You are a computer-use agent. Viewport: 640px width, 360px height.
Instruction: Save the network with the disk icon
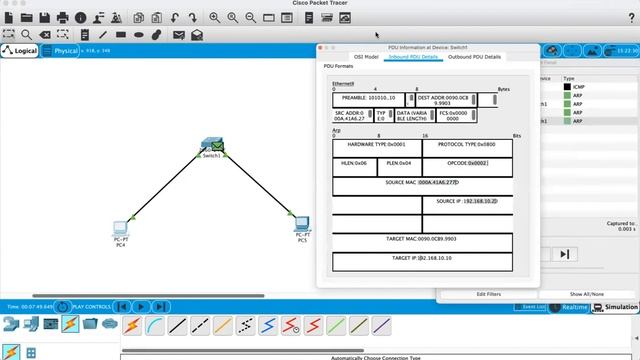pyautogui.click(x=44, y=18)
